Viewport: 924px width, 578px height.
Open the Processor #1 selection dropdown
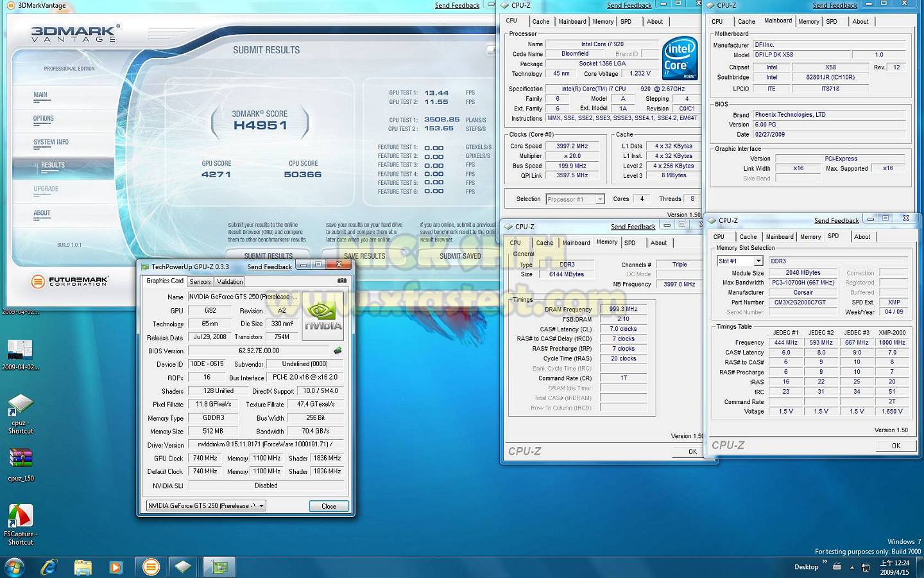coord(575,199)
